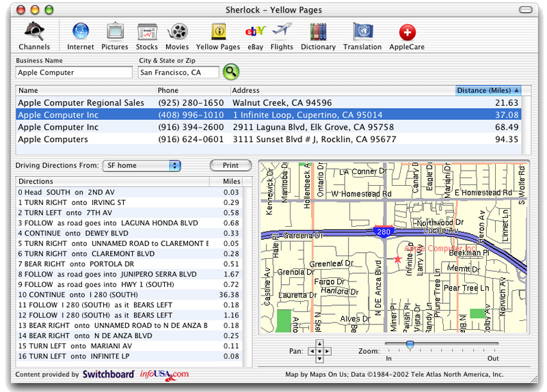
Task: Select step 4 CONTINUE onto DEWEY BLVD
Action: click(129, 234)
